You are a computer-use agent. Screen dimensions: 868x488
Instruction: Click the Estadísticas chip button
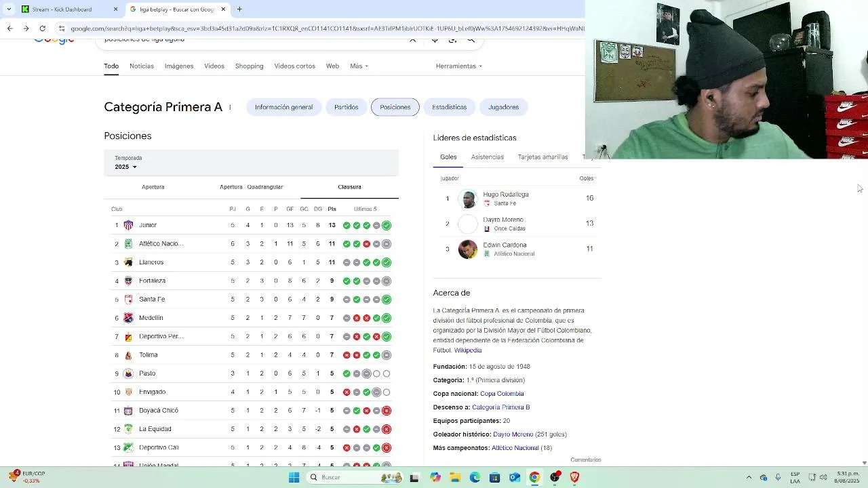[450, 107]
